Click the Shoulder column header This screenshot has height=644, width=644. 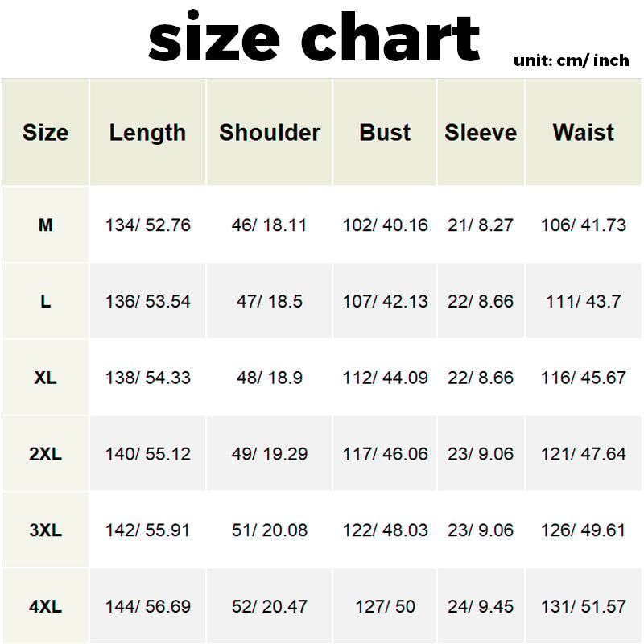[x=270, y=133]
